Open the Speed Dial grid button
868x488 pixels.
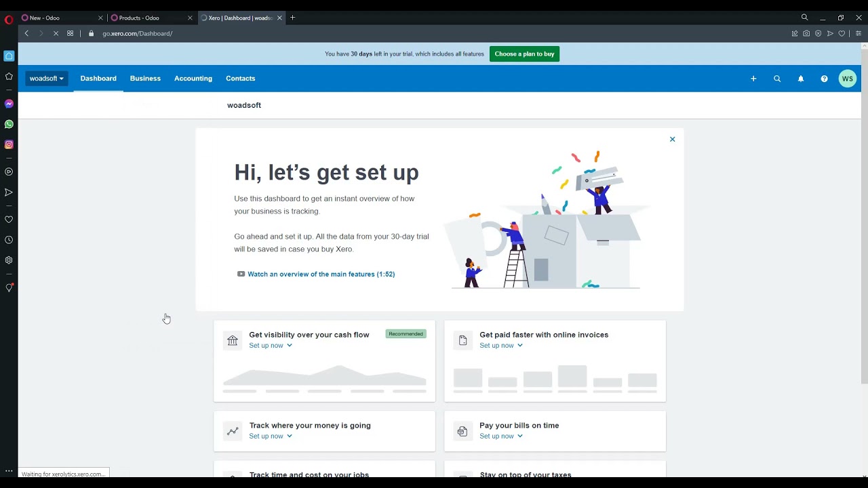click(x=70, y=33)
